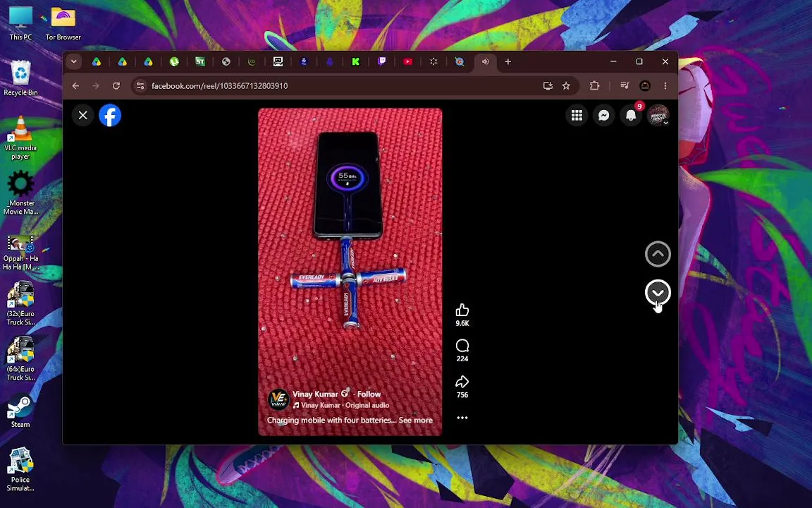This screenshot has width=812, height=508.
Task: Install Facebook app from address bar
Action: pos(548,85)
